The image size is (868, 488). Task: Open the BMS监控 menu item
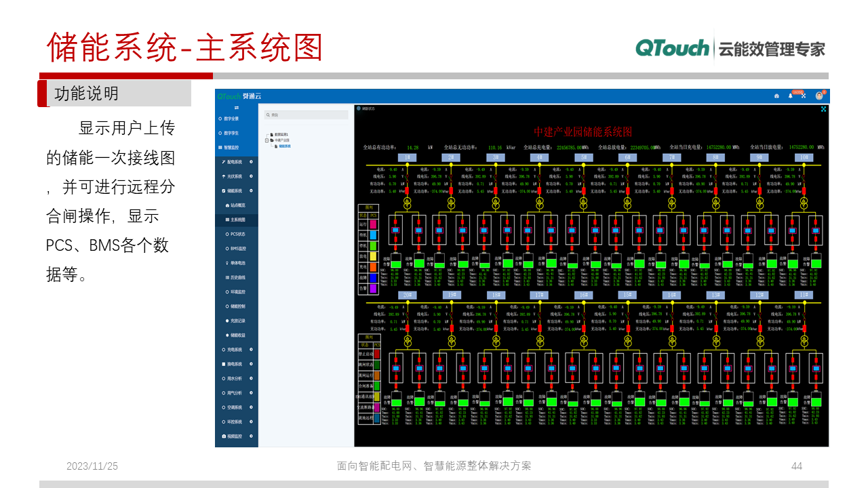(237, 249)
